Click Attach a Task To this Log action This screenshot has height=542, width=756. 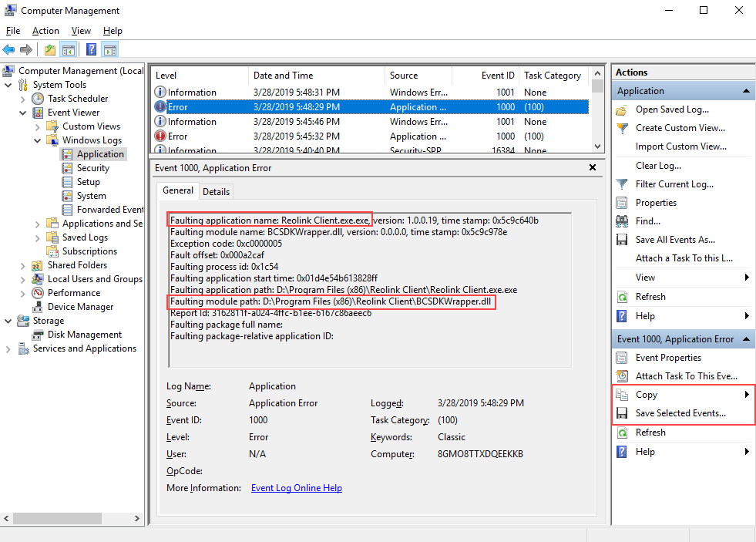[x=684, y=258]
